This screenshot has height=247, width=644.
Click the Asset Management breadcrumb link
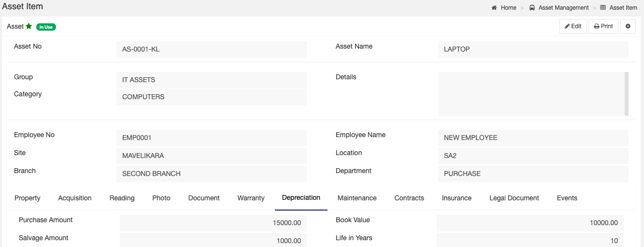(563, 8)
